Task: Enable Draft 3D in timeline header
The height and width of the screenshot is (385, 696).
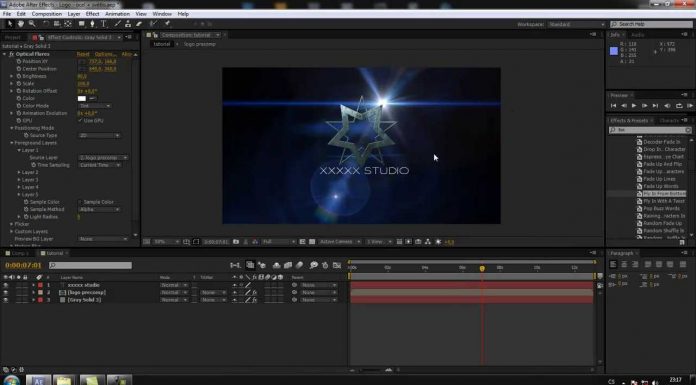Action: [261, 265]
